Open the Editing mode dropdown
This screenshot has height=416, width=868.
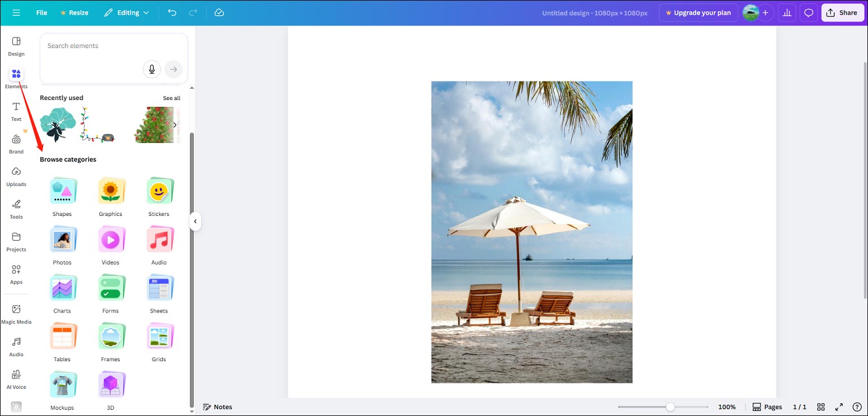(x=126, y=12)
